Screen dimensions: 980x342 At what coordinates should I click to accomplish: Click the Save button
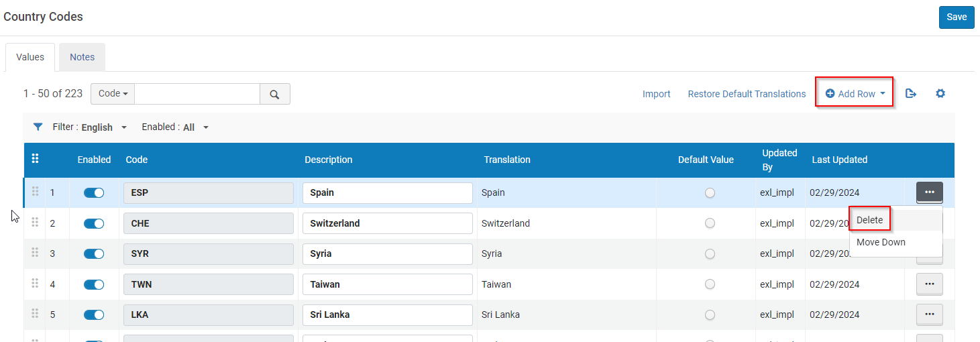tap(957, 17)
